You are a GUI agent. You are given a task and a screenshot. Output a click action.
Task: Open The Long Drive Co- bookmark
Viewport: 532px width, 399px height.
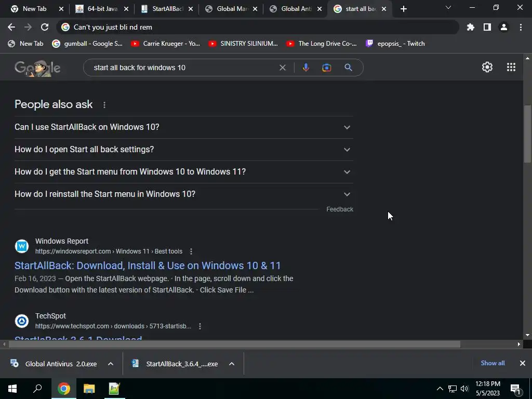(321, 44)
